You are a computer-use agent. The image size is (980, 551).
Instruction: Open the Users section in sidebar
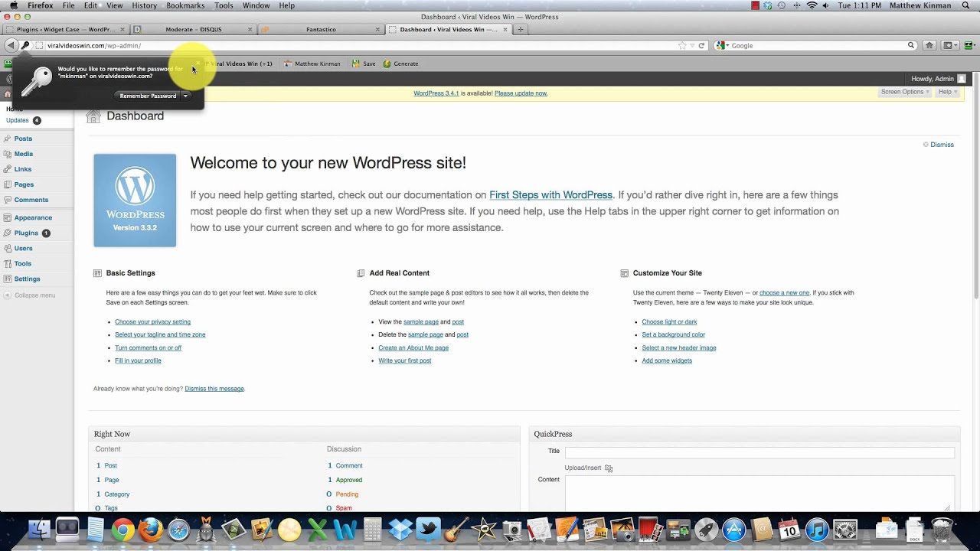click(23, 248)
